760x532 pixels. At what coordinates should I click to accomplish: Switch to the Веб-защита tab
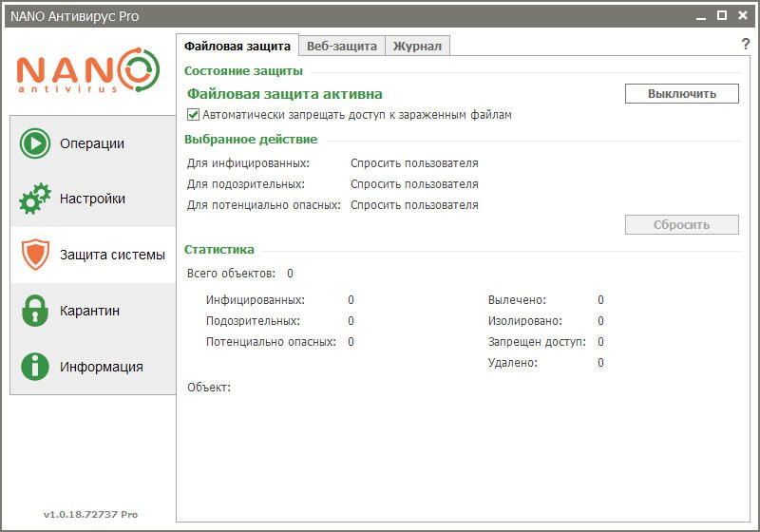click(x=341, y=46)
